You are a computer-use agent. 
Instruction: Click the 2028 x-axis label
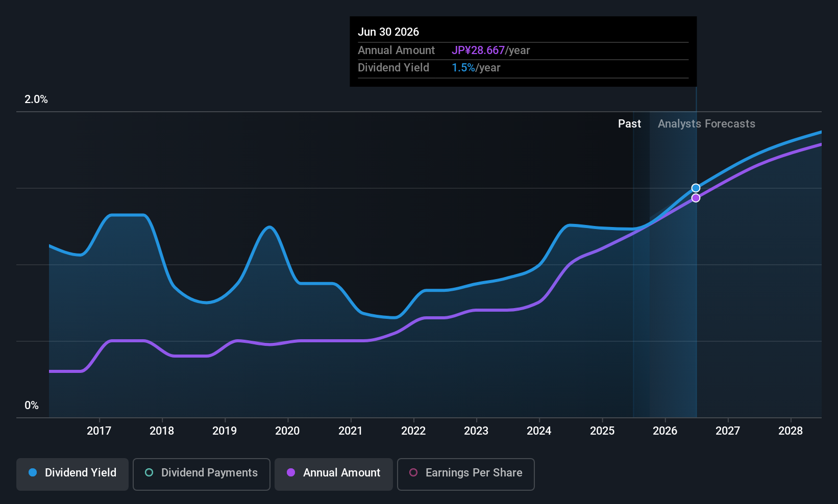click(x=791, y=431)
